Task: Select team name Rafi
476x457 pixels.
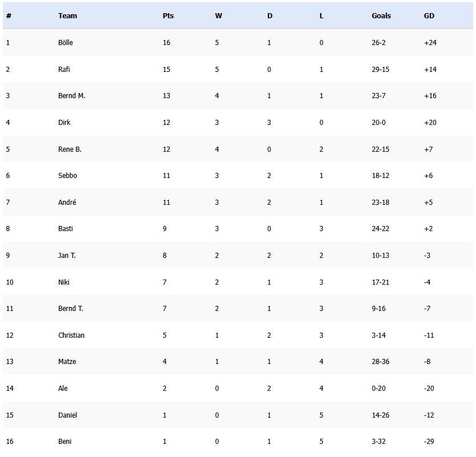Action: (x=64, y=70)
